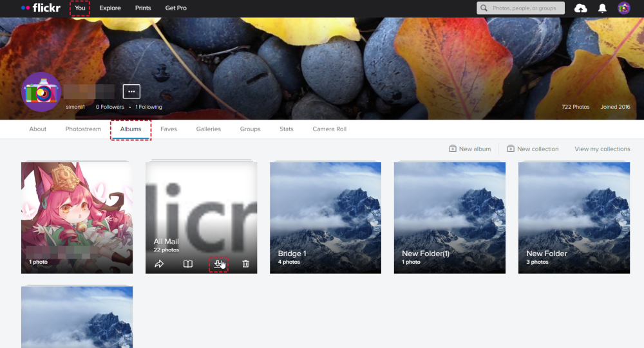This screenshot has width=644, height=348.
Task: Click the 722 Photos count
Action: 575,107
